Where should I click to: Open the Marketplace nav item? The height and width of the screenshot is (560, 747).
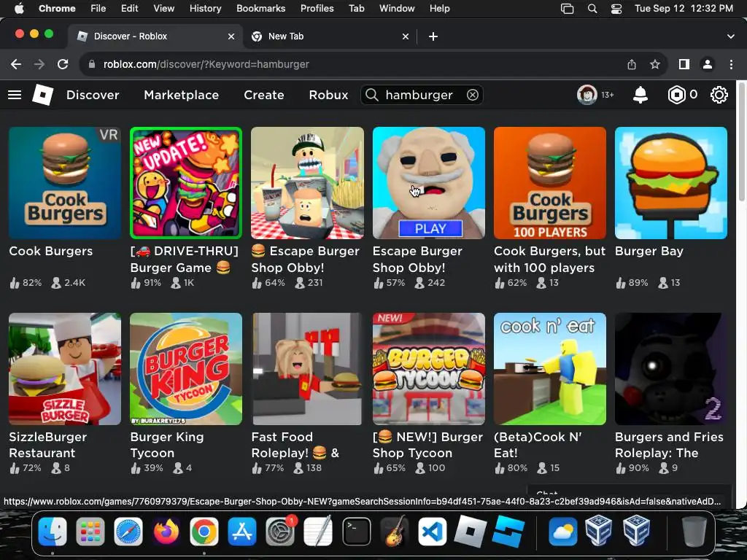(182, 95)
